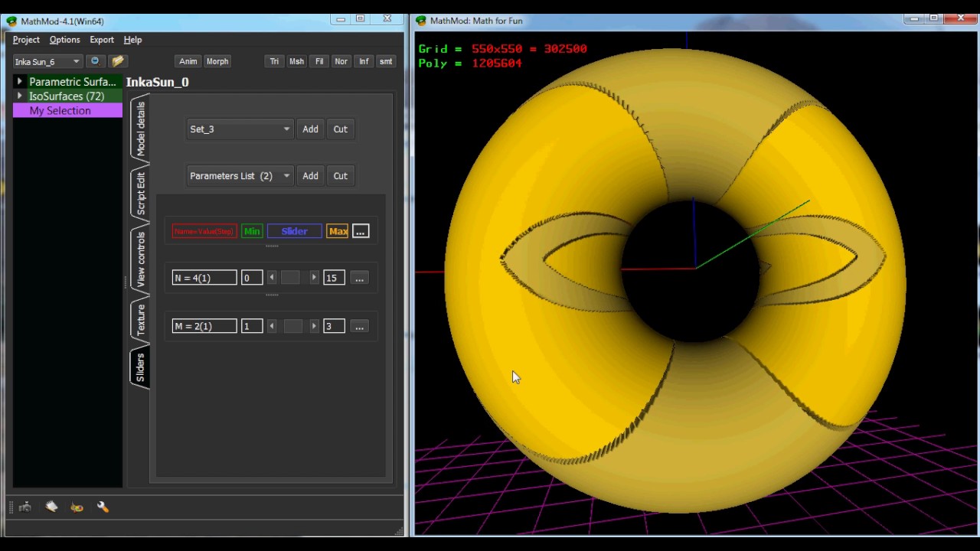Viewport: 980px width, 551px height.
Task: Click the red Name=Value(Step) header label
Action: tap(204, 231)
